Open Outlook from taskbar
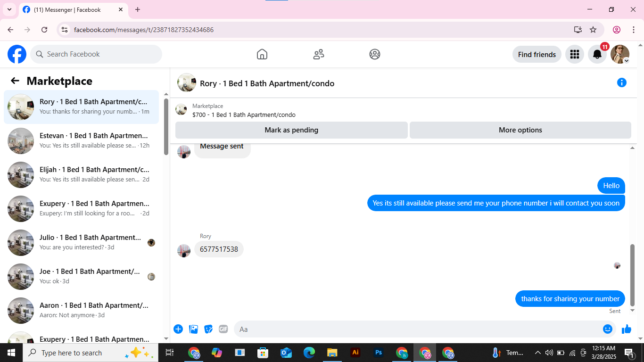 (286, 353)
